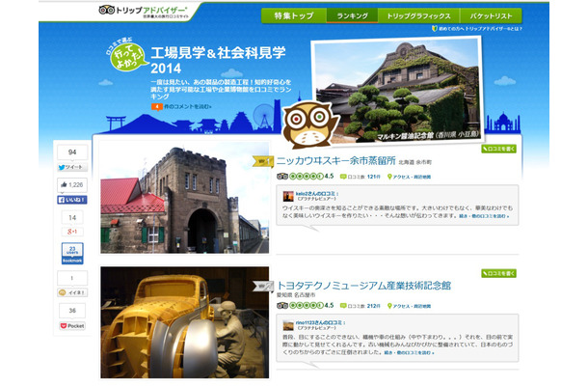Click the silver rank 2 crown ribbon
Viewport: 588px width, 386px height.
(263, 286)
